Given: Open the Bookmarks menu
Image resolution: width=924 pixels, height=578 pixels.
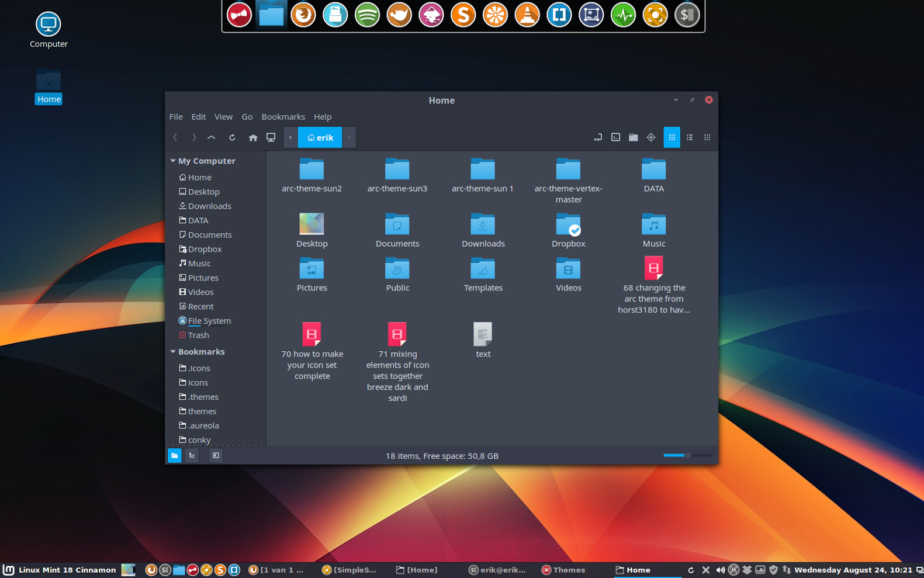Looking at the screenshot, I should (283, 117).
